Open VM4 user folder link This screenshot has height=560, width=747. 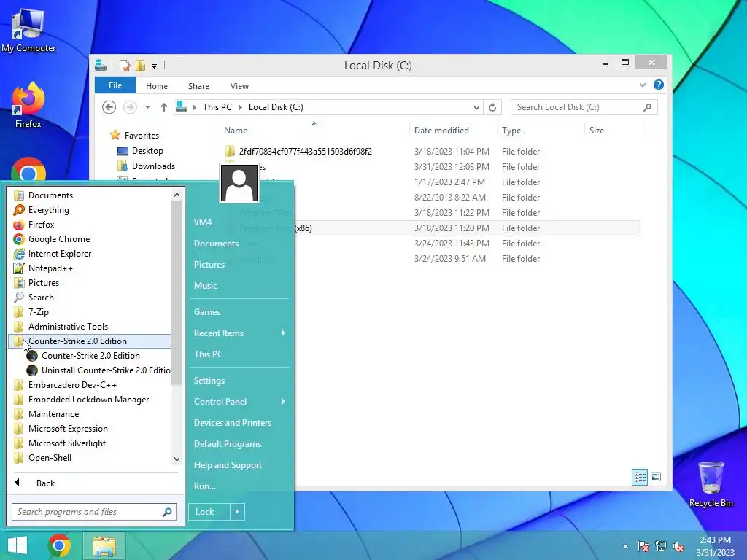coord(239,222)
